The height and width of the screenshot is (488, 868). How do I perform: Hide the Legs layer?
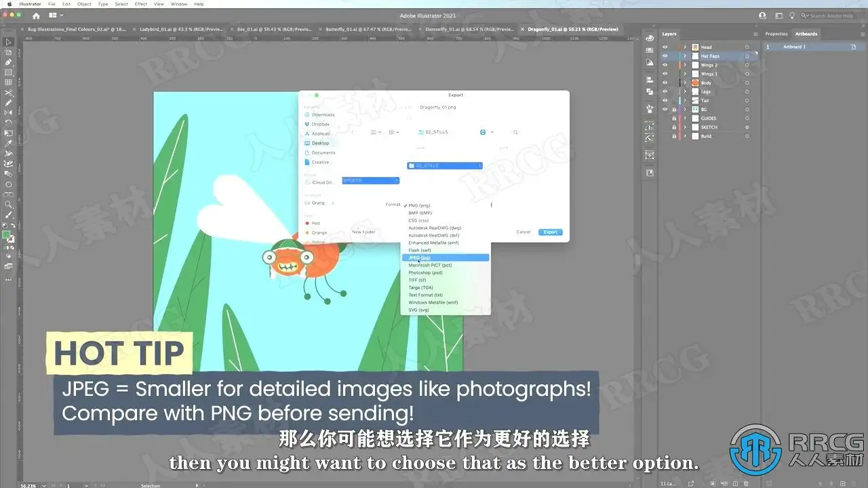coord(665,91)
